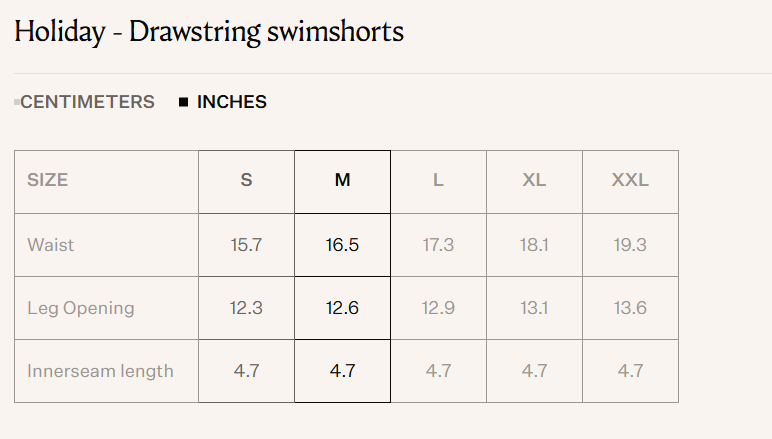Click the 18.1 waist value for XL
The image size is (772, 439).
tap(534, 245)
